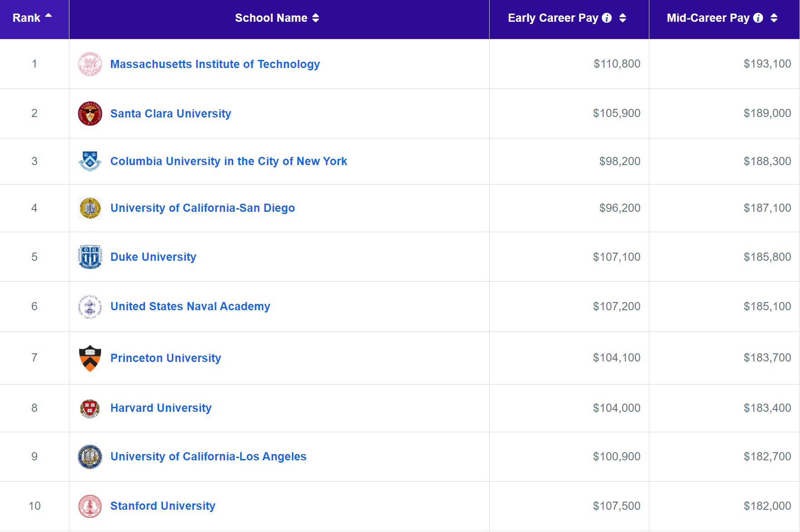Click rank number 5 in Duke row
Image resolution: width=800 pixels, height=532 pixels.
34,257
